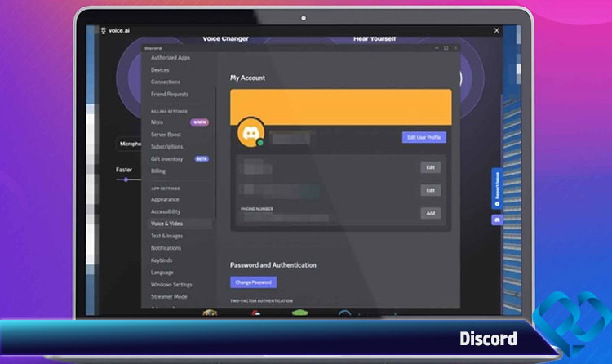
Task: Open Devices settings page
Action: [x=160, y=70]
